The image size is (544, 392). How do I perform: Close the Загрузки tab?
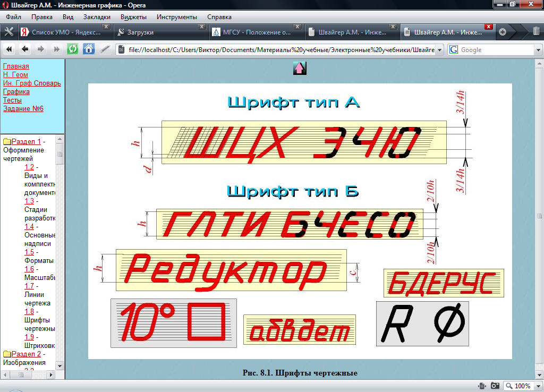[x=201, y=27]
